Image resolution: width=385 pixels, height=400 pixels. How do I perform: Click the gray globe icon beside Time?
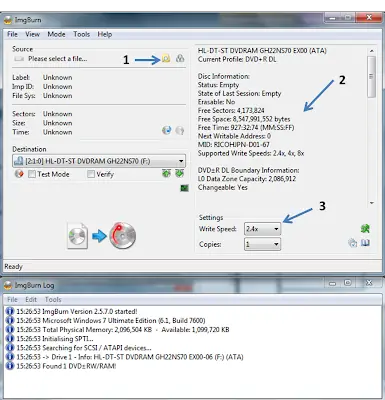[180, 130]
